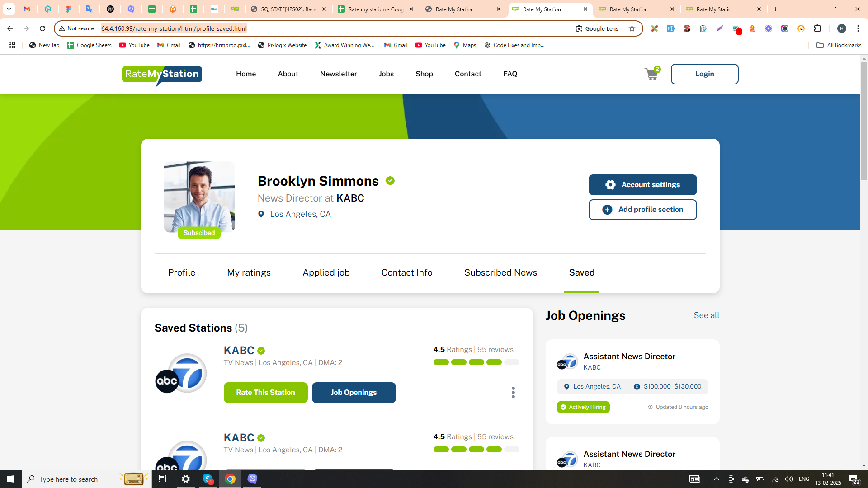Image resolution: width=868 pixels, height=488 pixels.
Task: Open the Shop page
Action: click(425, 74)
